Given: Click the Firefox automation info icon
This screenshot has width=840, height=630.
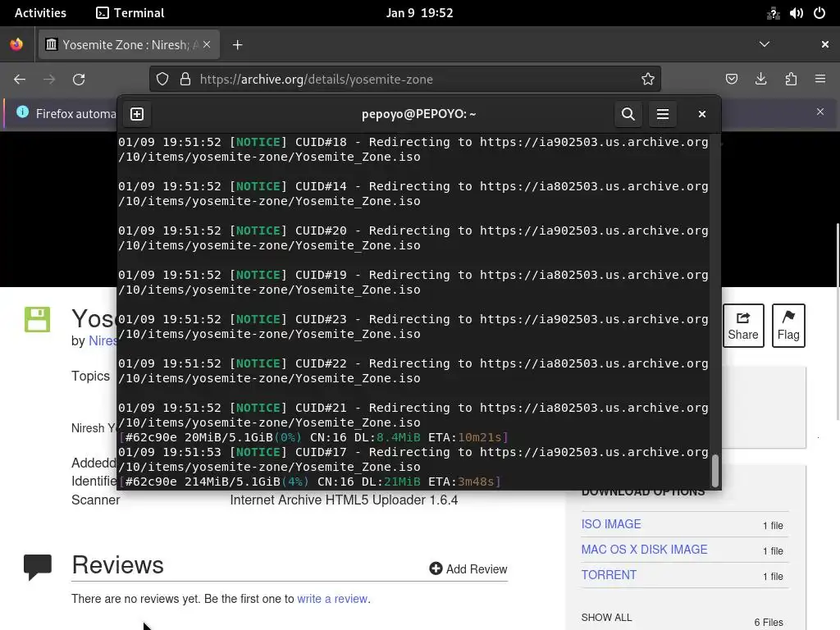Looking at the screenshot, I should (x=22, y=112).
